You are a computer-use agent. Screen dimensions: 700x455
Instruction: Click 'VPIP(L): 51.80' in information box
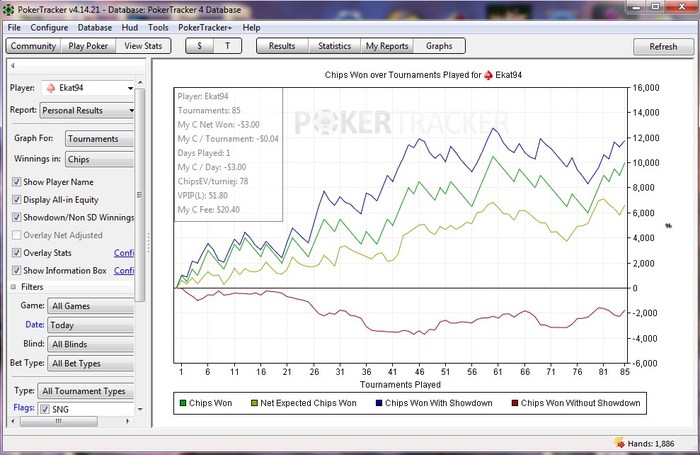(203, 196)
